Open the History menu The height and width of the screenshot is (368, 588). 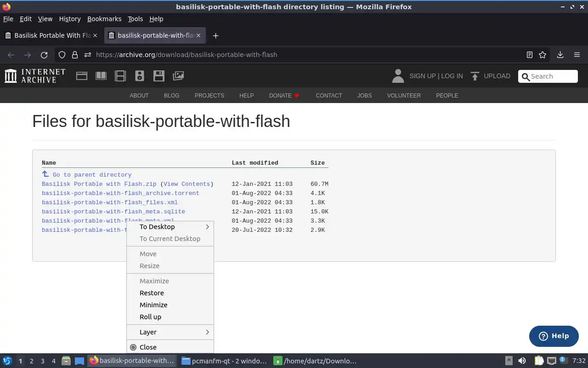coord(70,19)
